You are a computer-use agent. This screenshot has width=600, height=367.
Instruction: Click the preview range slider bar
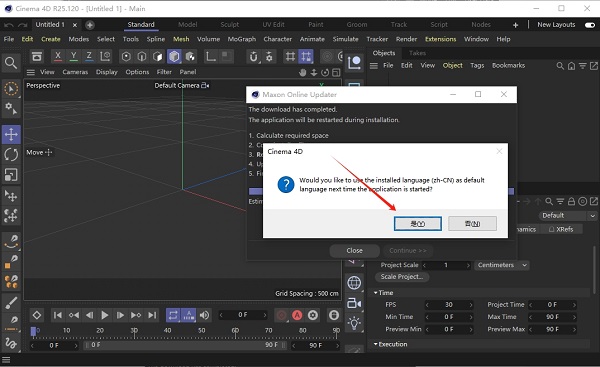click(185, 345)
